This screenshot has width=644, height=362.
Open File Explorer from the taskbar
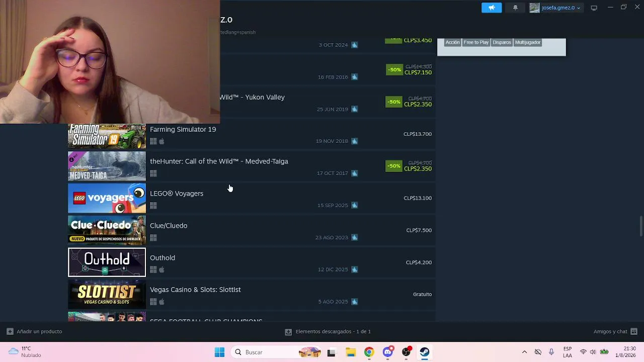[x=350, y=352]
